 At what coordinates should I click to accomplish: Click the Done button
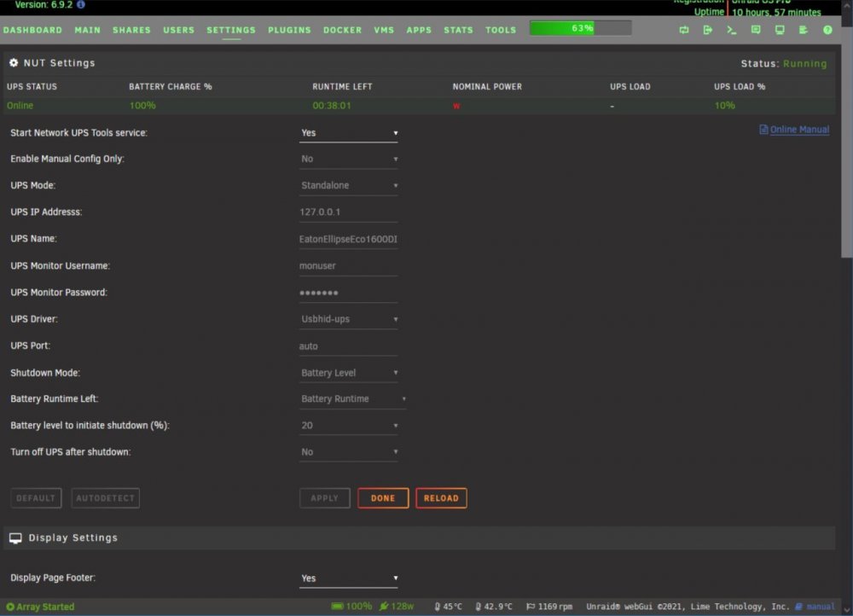pyautogui.click(x=383, y=498)
